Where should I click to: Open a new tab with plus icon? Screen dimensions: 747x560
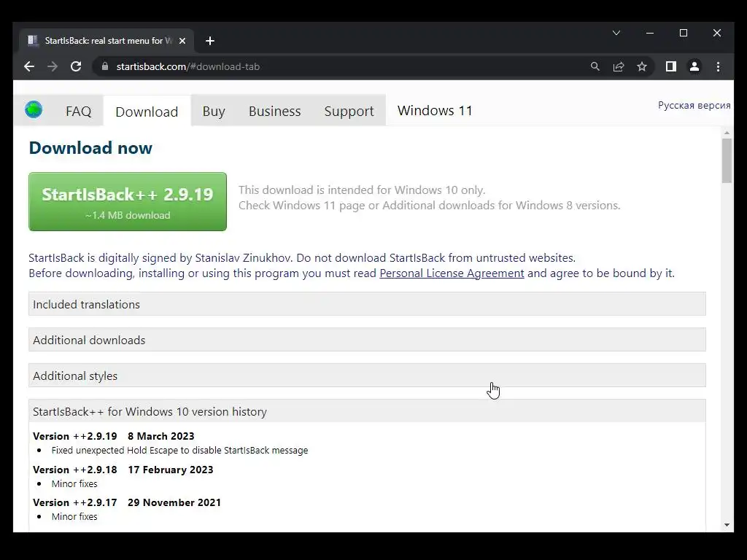(x=209, y=41)
